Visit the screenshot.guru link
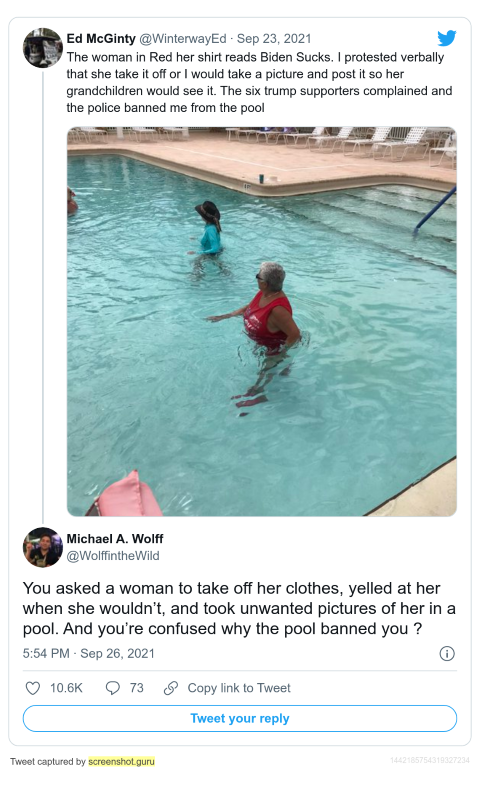This screenshot has width=480, height=785. [122, 761]
